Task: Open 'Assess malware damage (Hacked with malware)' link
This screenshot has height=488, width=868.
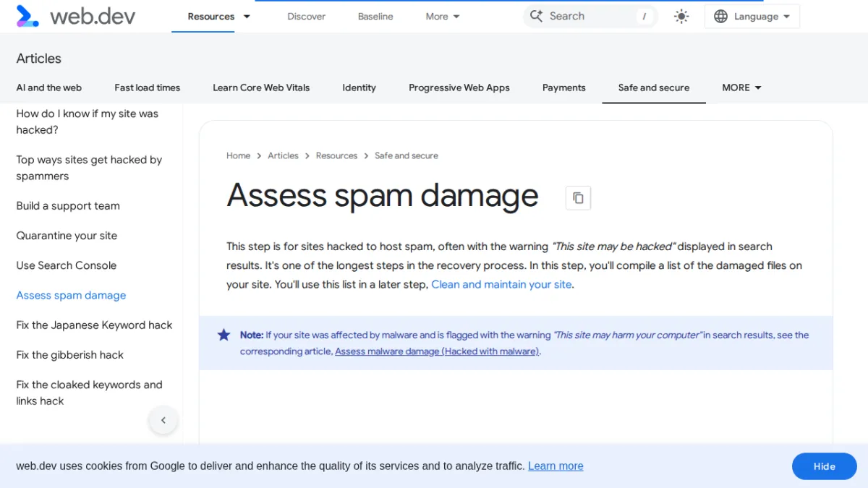Action: point(438,351)
